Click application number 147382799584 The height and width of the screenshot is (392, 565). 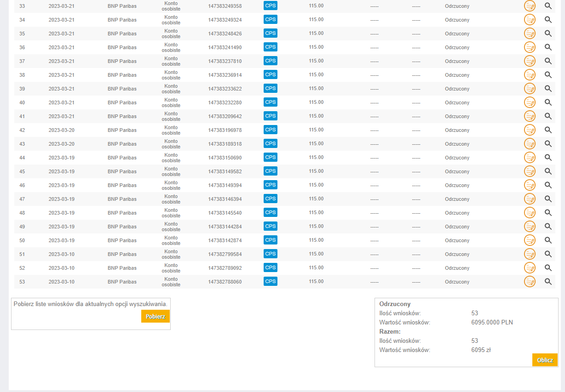coord(225,254)
